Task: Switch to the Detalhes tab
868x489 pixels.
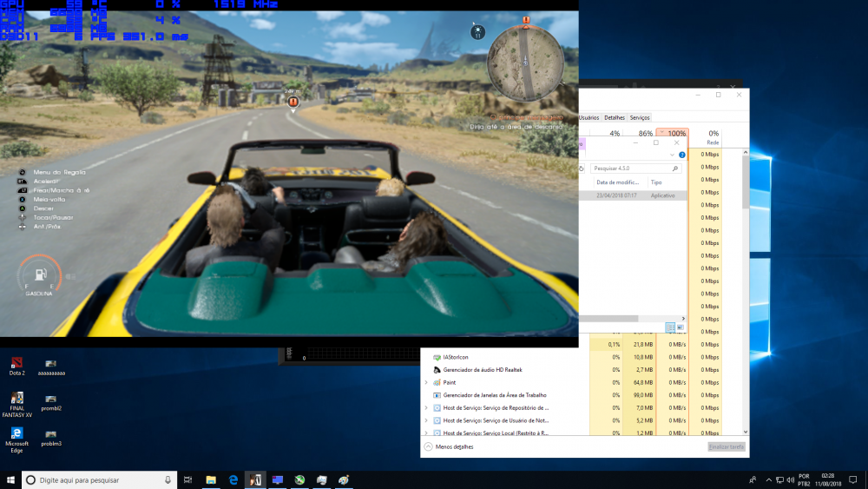Action: coord(614,117)
